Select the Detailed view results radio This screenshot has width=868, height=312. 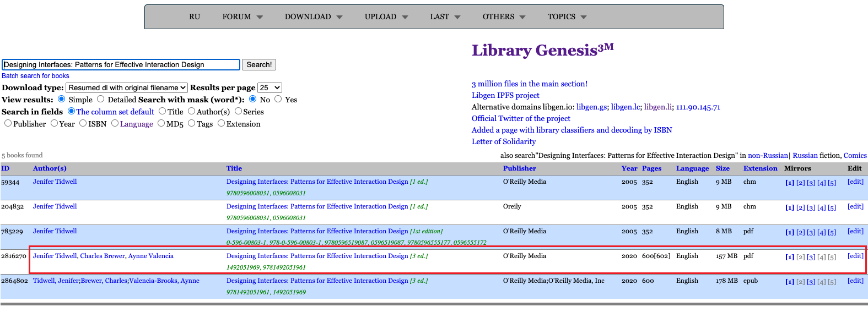click(100, 99)
